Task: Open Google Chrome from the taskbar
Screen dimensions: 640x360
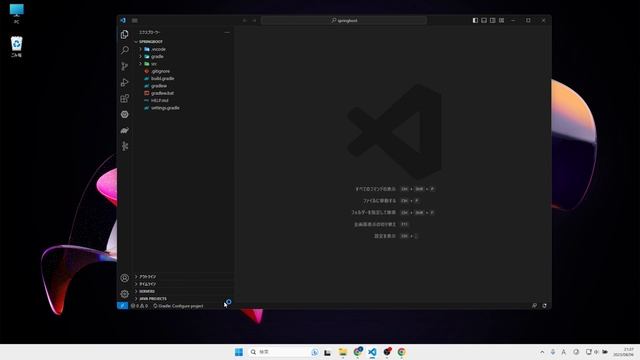Action: [402, 352]
